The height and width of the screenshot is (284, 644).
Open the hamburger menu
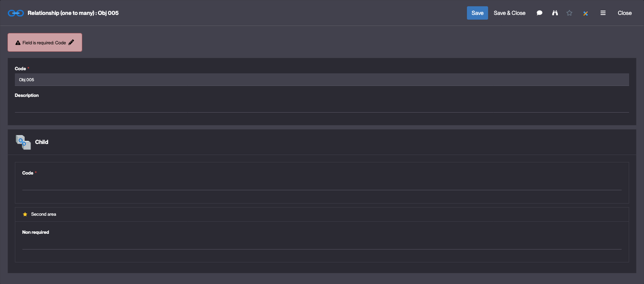point(603,13)
